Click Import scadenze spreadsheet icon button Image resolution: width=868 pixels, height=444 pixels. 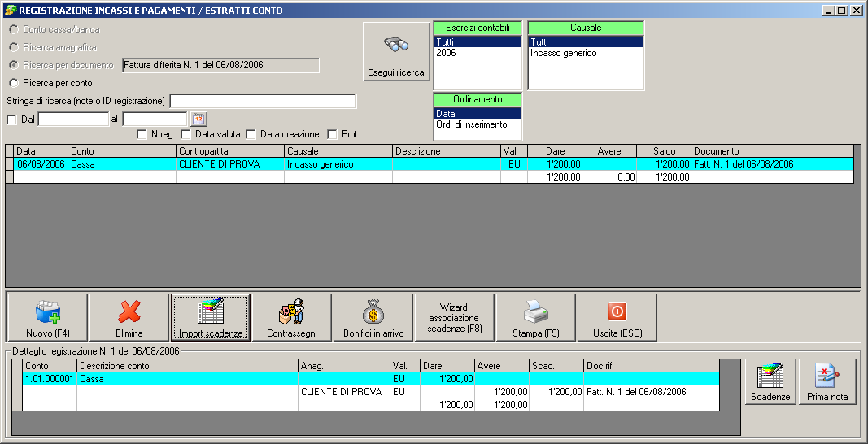point(211,318)
